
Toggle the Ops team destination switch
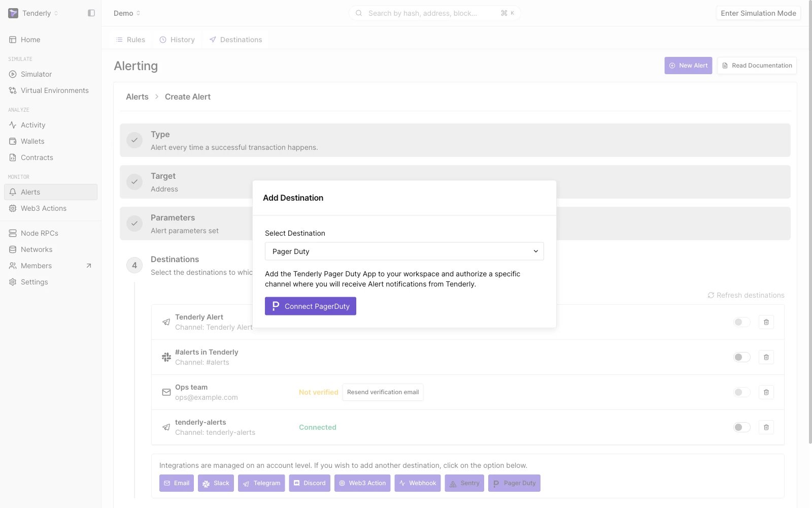point(742,392)
